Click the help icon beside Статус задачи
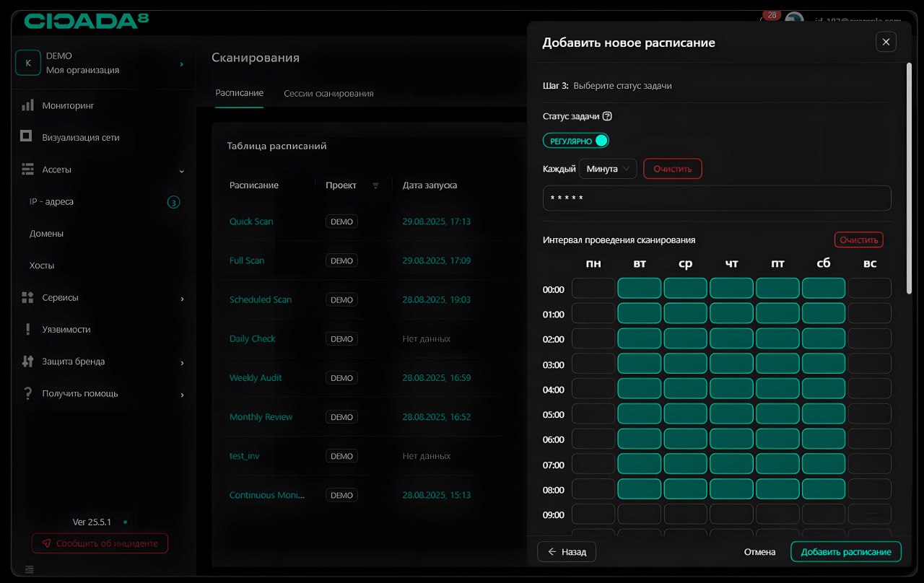924x583 pixels. [x=607, y=116]
